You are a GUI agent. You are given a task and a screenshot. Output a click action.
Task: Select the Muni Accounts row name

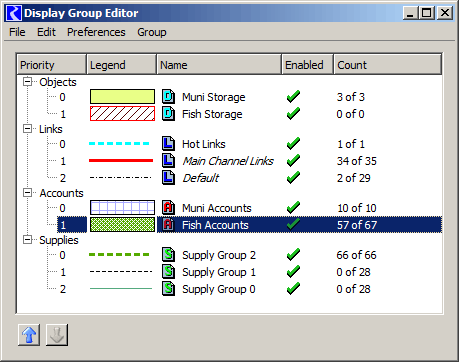tap(217, 208)
